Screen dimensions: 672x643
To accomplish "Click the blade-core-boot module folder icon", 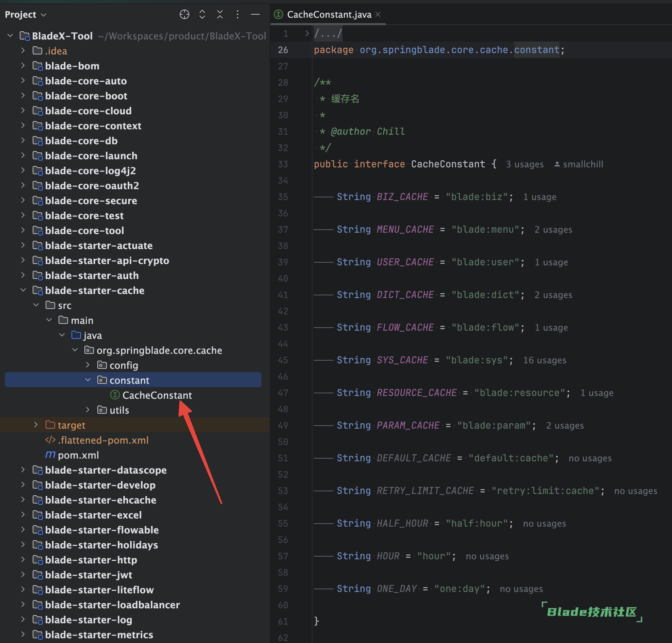I will pyautogui.click(x=37, y=96).
